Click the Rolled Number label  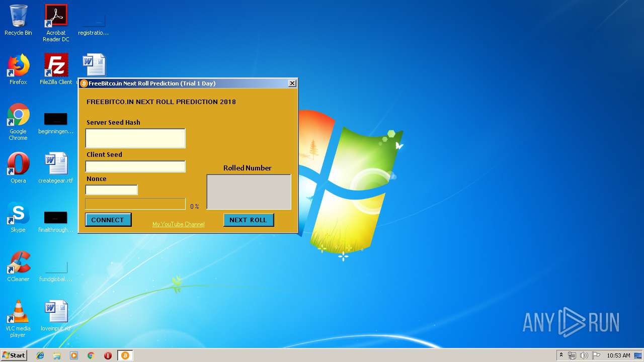point(248,168)
